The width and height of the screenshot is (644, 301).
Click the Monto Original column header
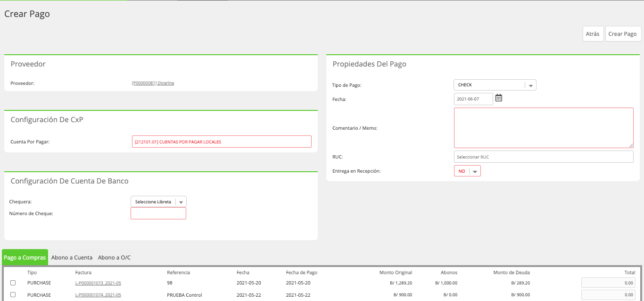coord(396,273)
